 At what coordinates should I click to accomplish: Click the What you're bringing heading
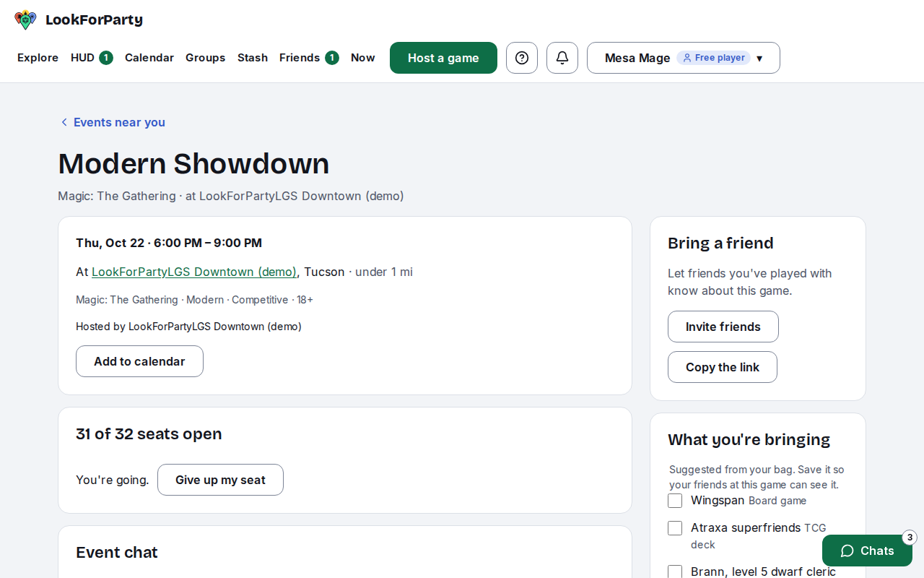pos(749,439)
